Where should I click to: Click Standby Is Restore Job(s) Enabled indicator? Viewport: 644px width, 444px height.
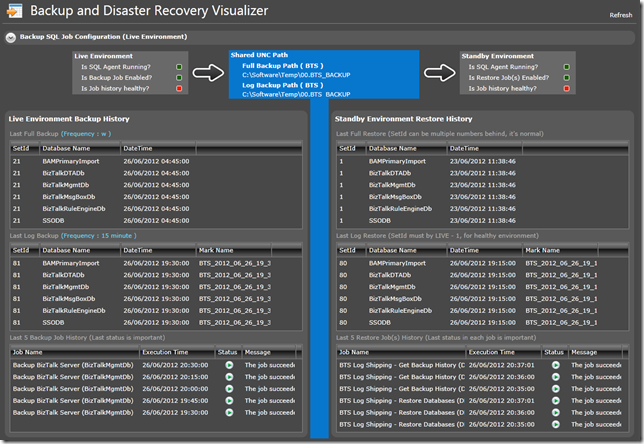pyautogui.click(x=566, y=78)
